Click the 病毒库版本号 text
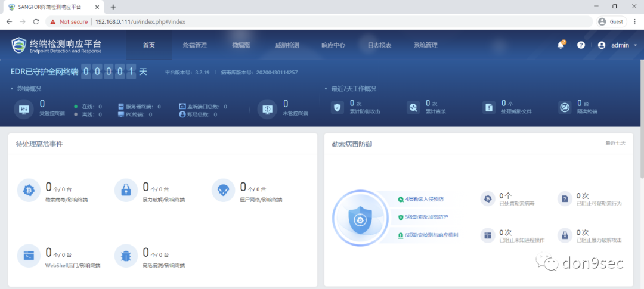This screenshot has height=289, width=644. coord(259,73)
